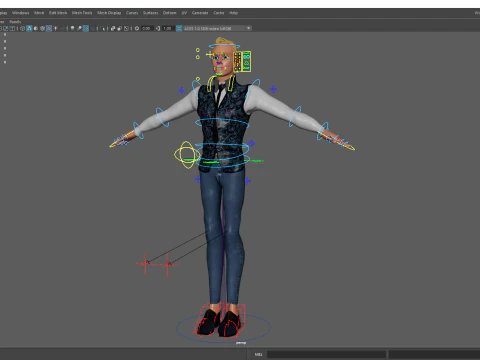
Task: Toggle Smooth Shade All icon
Action: click(29, 28)
